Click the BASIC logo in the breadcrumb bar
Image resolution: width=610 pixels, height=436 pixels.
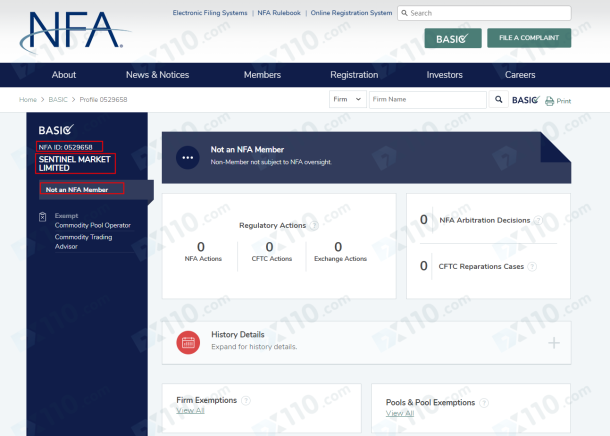[526, 100]
